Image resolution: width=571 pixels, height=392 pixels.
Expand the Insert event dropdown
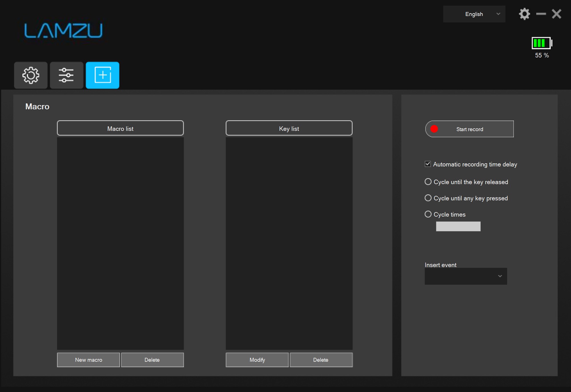tap(466, 276)
